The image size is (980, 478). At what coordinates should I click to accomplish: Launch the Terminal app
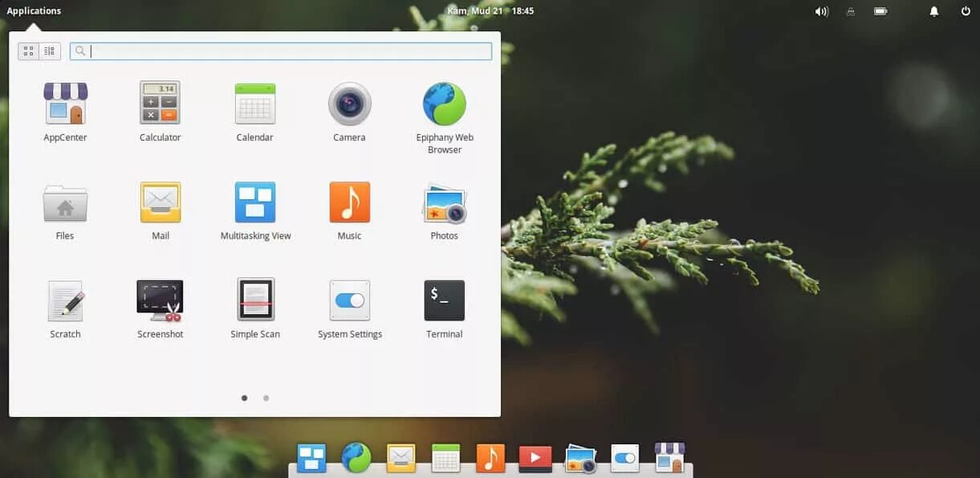(445, 308)
